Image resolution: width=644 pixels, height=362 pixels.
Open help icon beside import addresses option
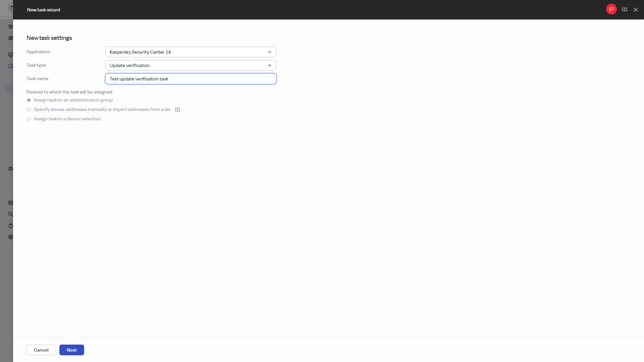coord(177,110)
